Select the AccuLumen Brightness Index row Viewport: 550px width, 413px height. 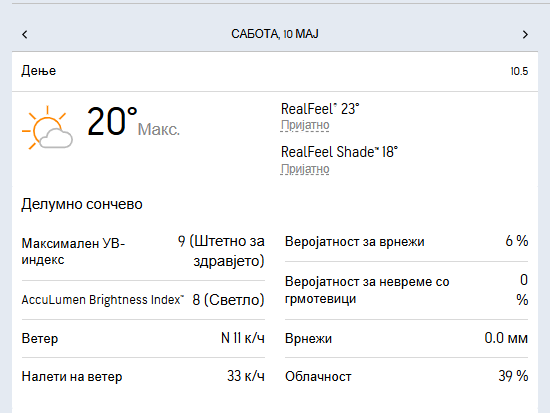point(143,300)
